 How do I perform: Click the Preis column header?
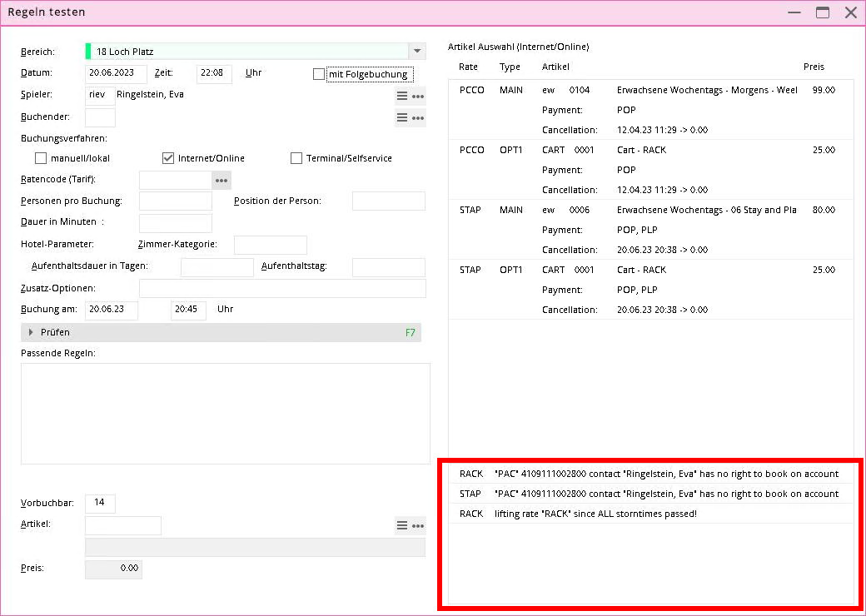click(814, 67)
